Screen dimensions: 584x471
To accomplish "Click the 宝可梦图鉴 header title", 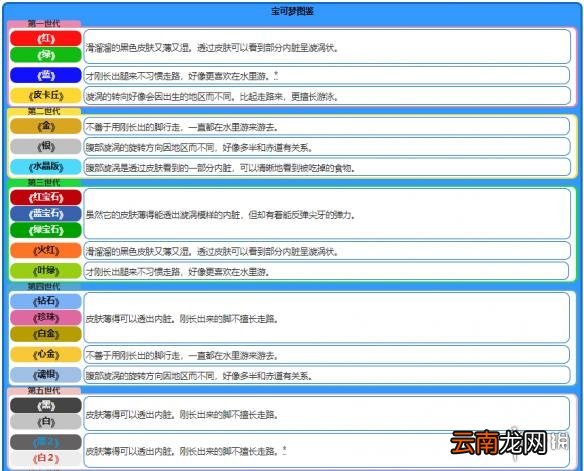I will click(x=292, y=11).
